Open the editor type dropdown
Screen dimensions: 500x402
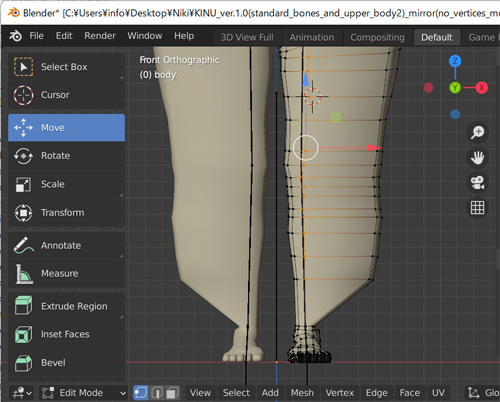tap(22, 393)
